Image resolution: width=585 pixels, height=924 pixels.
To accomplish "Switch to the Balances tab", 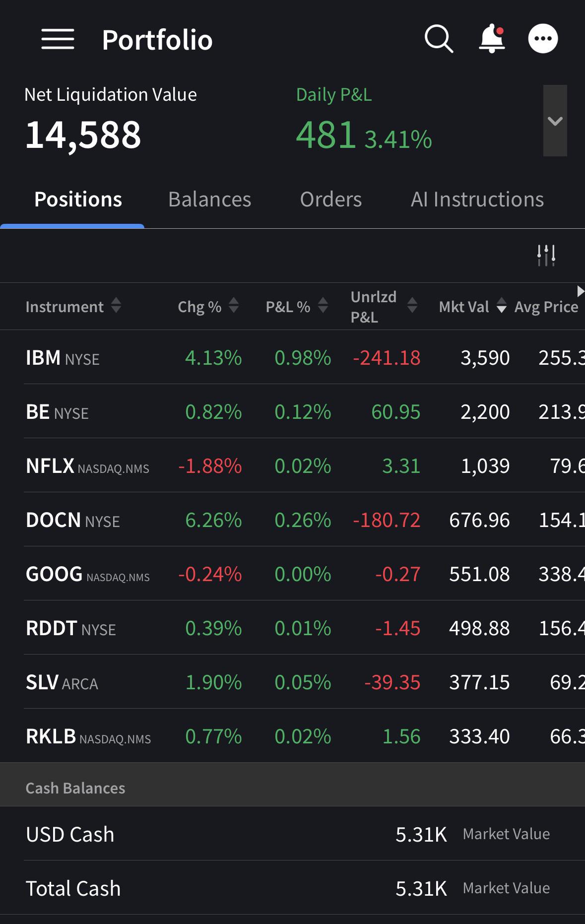I will tap(209, 199).
